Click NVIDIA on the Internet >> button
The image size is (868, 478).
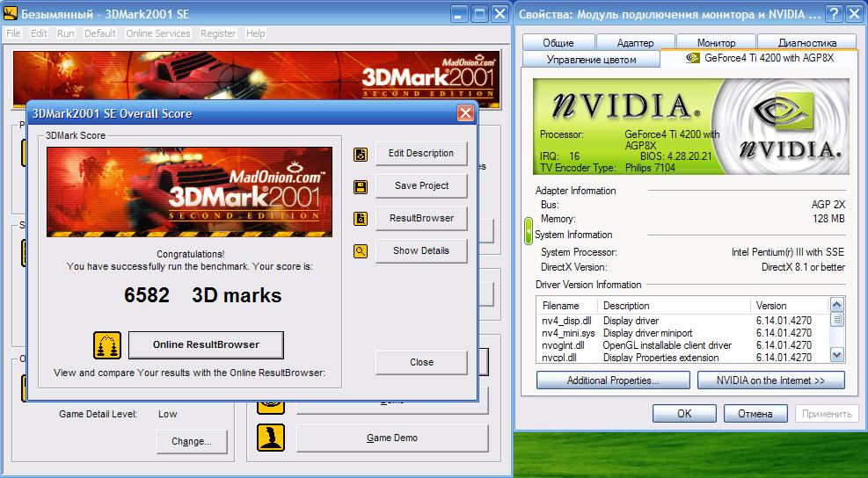click(770, 380)
